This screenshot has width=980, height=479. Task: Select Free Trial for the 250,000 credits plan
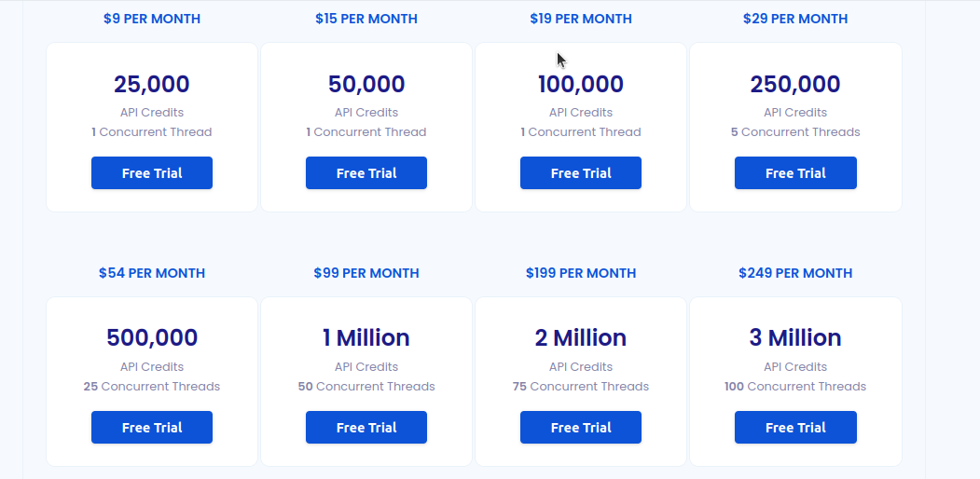[x=795, y=173]
